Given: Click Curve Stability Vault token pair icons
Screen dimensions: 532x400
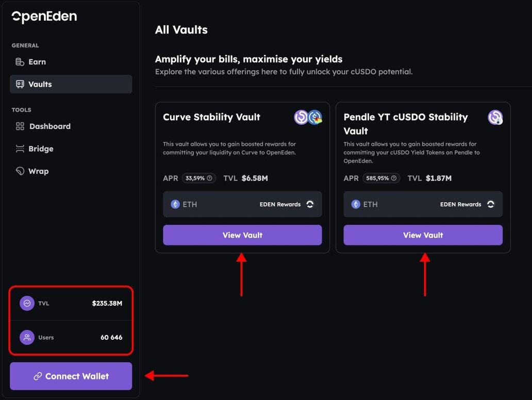Looking at the screenshot, I should [308, 118].
